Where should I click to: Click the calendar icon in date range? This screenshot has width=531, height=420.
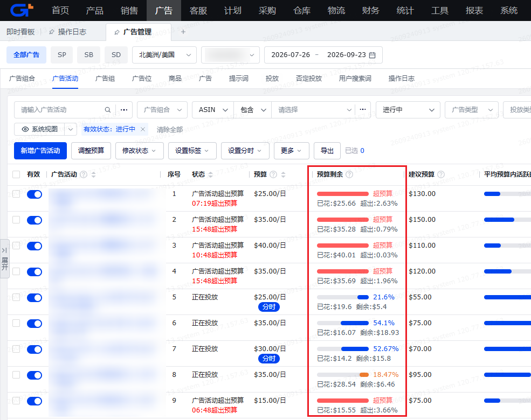(372, 55)
